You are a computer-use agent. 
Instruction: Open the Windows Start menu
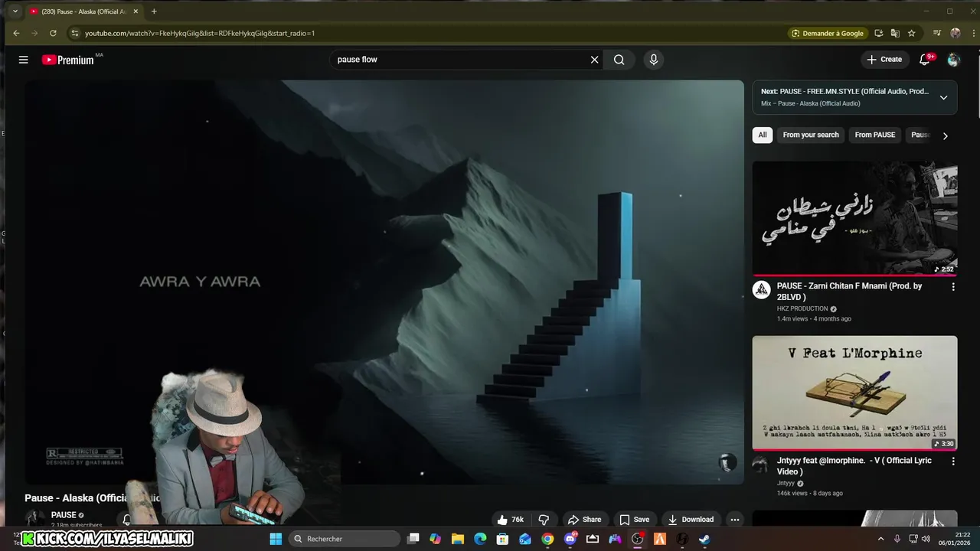coord(276,539)
